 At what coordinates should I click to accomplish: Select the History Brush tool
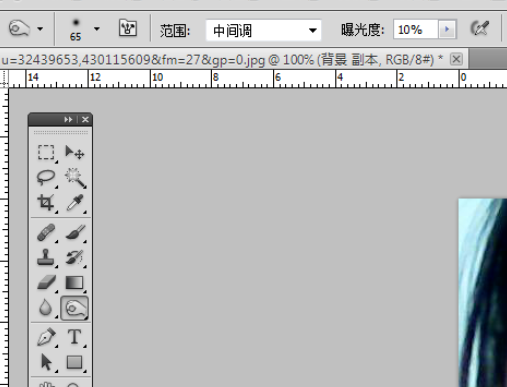point(75,257)
